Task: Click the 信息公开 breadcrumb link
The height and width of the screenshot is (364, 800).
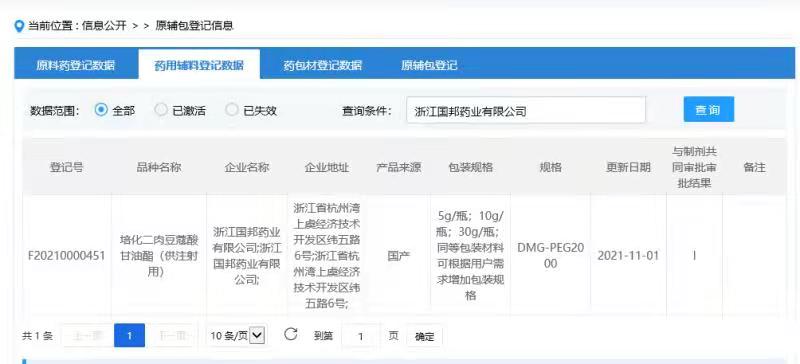Action: [x=104, y=26]
